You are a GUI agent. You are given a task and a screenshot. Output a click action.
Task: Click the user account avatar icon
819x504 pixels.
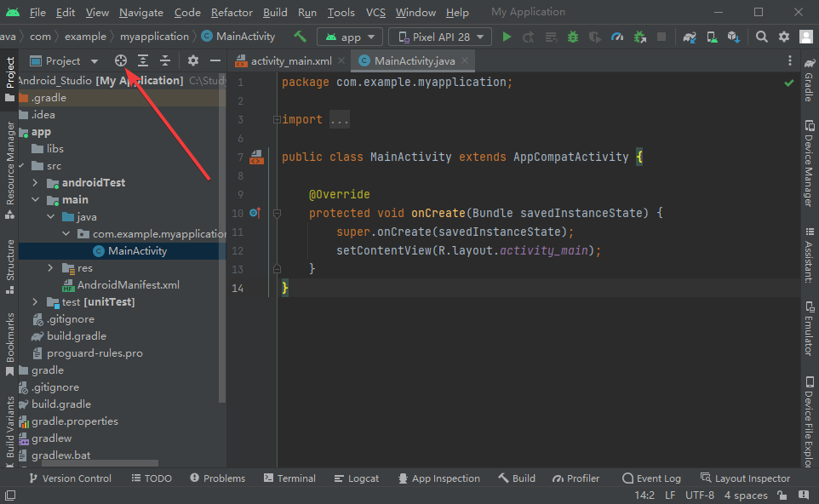pos(806,37)
